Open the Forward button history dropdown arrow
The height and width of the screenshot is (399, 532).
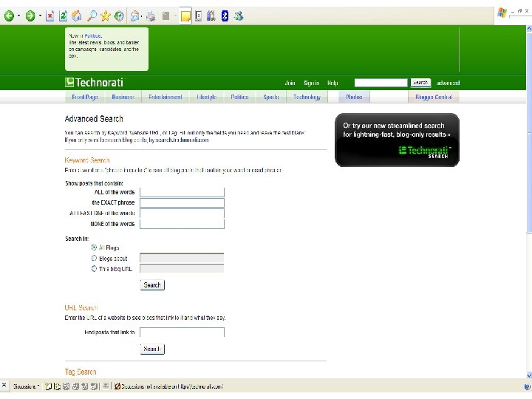tap(40, 16)
